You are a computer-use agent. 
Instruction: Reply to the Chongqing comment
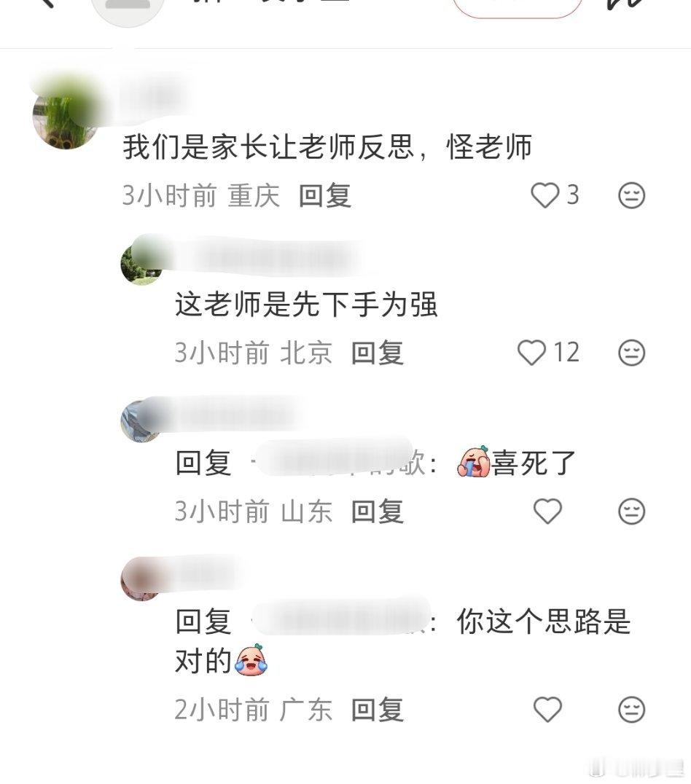point(325,195)
